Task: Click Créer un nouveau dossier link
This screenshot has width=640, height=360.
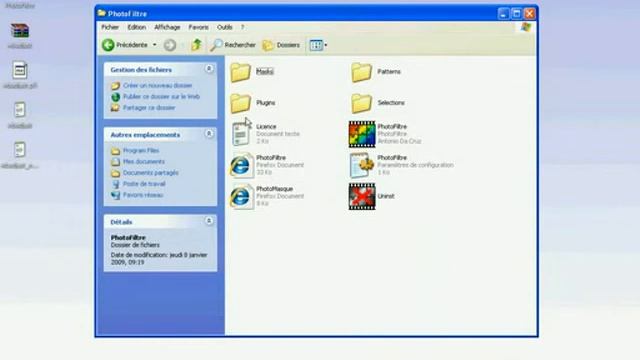Action: point(158,86)
